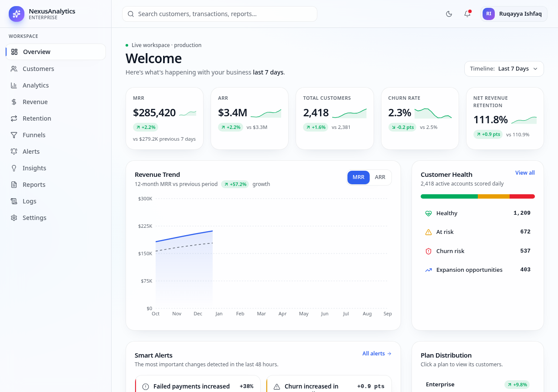Click the Funnels filter icon

[x=14, y=135]
